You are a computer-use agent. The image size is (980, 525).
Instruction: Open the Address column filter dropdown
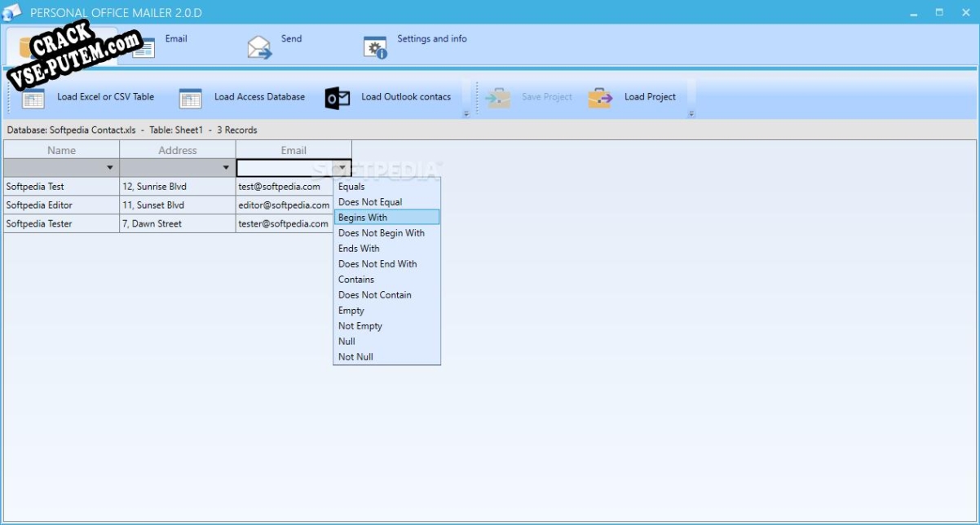[x=226, y=168]
